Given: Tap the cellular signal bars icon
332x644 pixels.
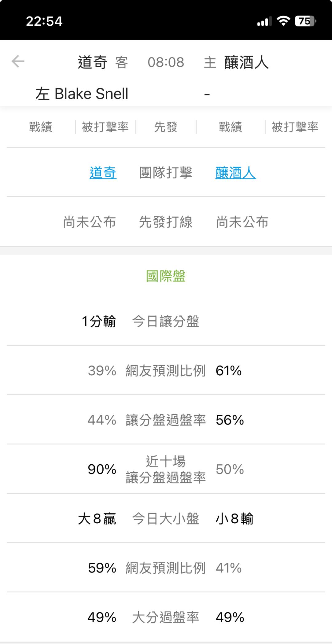Looking at the screenshot, I should [x=264, y=21].
